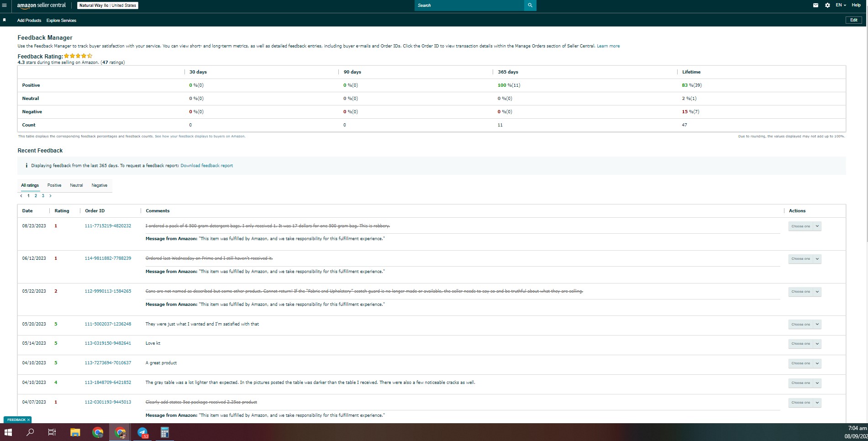Image resolution: width=868 pixels, height=441 pixels.
Task: Open order 113-1848709-6421852
Action: 108,383
